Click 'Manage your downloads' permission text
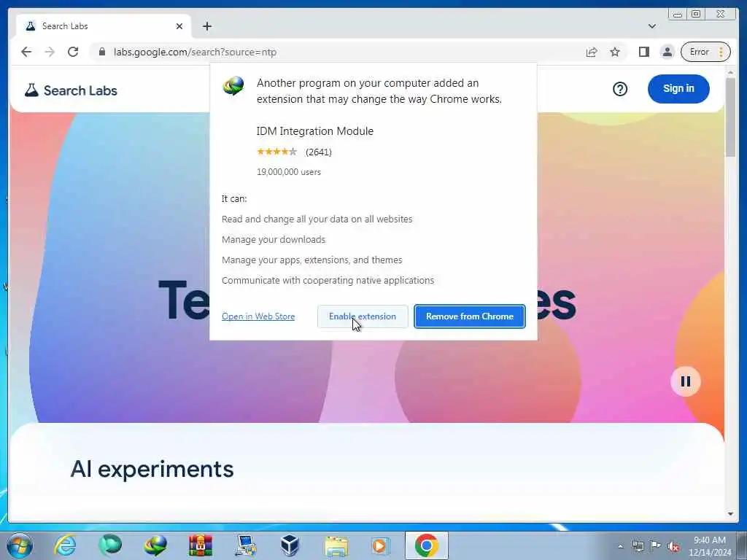 pyautogui.click(x=274, y=240)
